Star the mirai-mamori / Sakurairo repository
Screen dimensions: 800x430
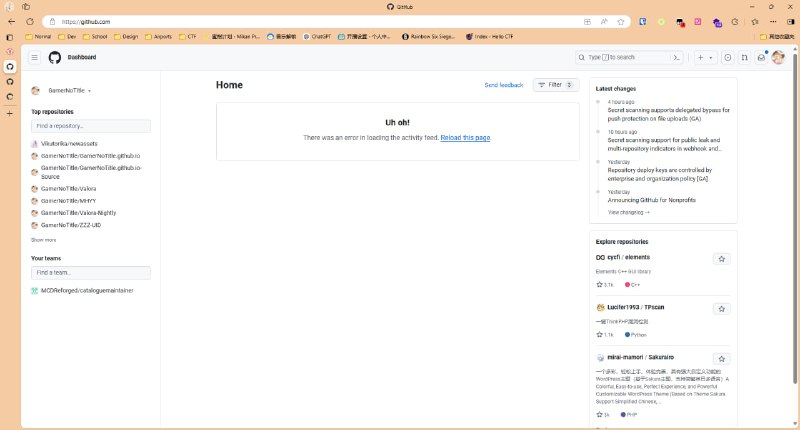click(721, 358)
